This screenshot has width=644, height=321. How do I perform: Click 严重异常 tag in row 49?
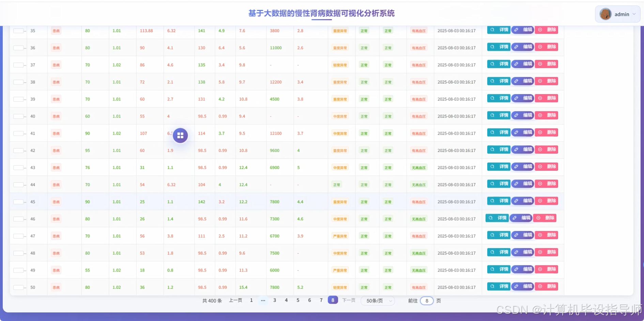(x=340, y=270)
